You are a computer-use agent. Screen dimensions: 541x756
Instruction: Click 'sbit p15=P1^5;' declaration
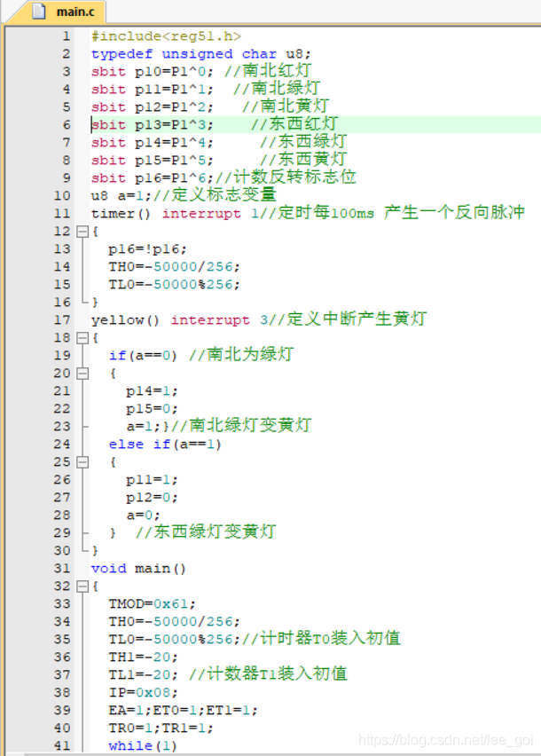152,161
